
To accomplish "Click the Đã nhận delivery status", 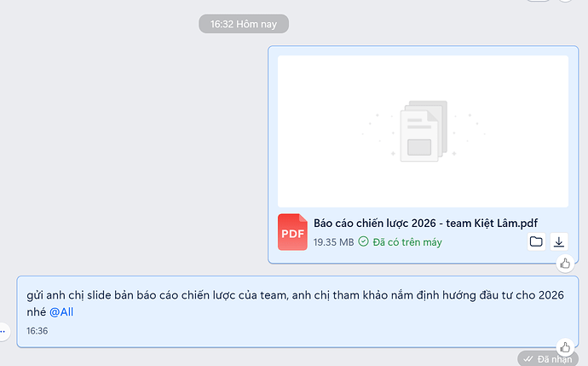I will click(x=548, y=359).
